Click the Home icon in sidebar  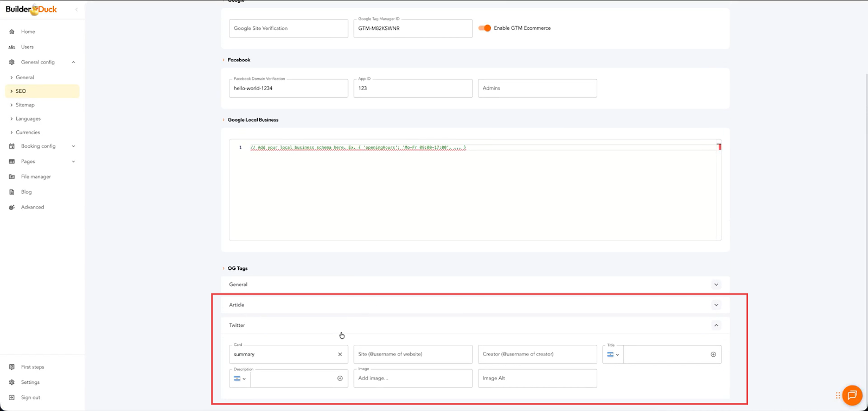[12, 31]
